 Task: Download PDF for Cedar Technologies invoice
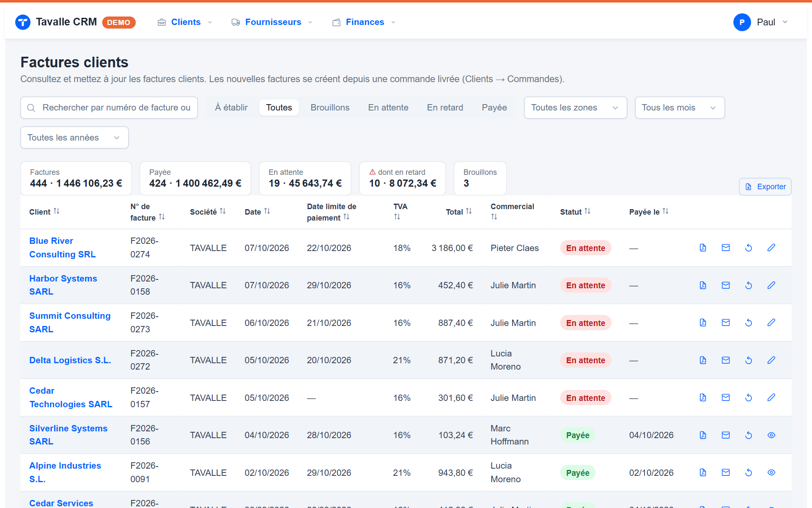point(703,398)
